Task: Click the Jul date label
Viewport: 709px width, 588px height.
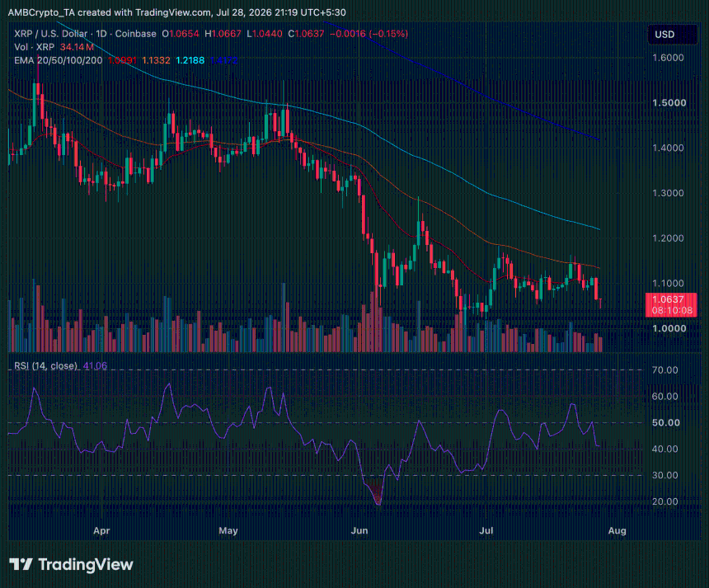Action: 486,530
